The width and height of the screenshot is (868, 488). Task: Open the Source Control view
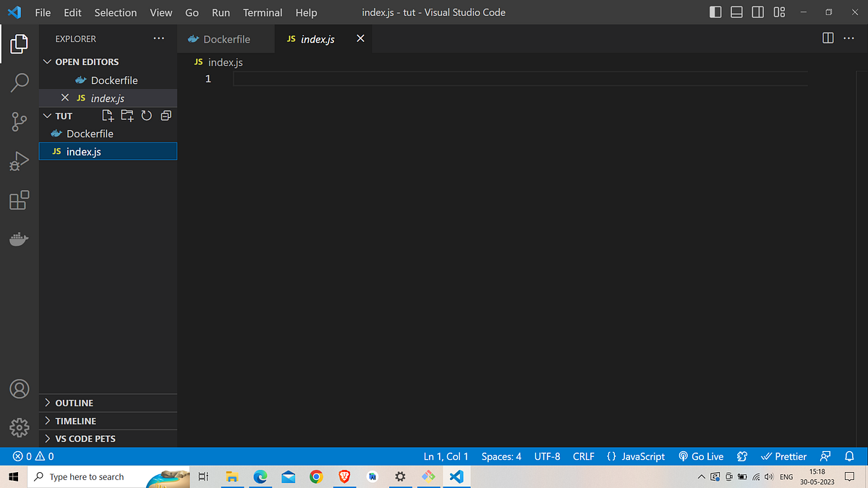[20, 121]
